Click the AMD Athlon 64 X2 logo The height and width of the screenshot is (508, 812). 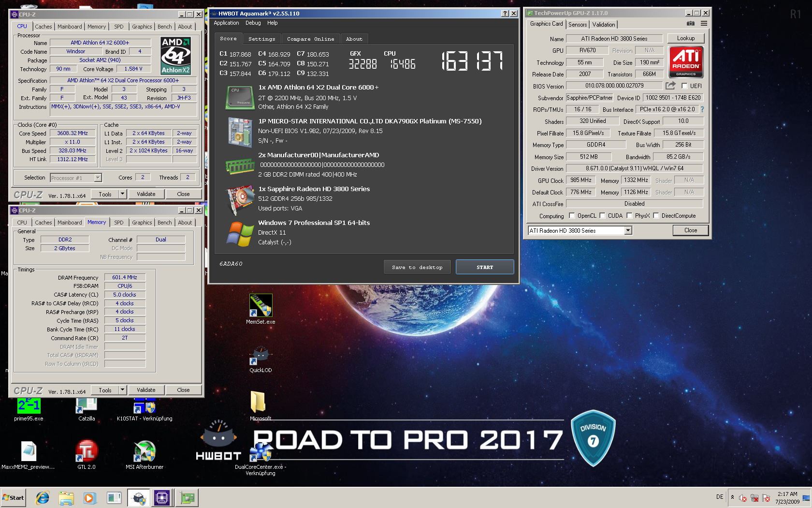pyautogui.click(x=176, y=56)
